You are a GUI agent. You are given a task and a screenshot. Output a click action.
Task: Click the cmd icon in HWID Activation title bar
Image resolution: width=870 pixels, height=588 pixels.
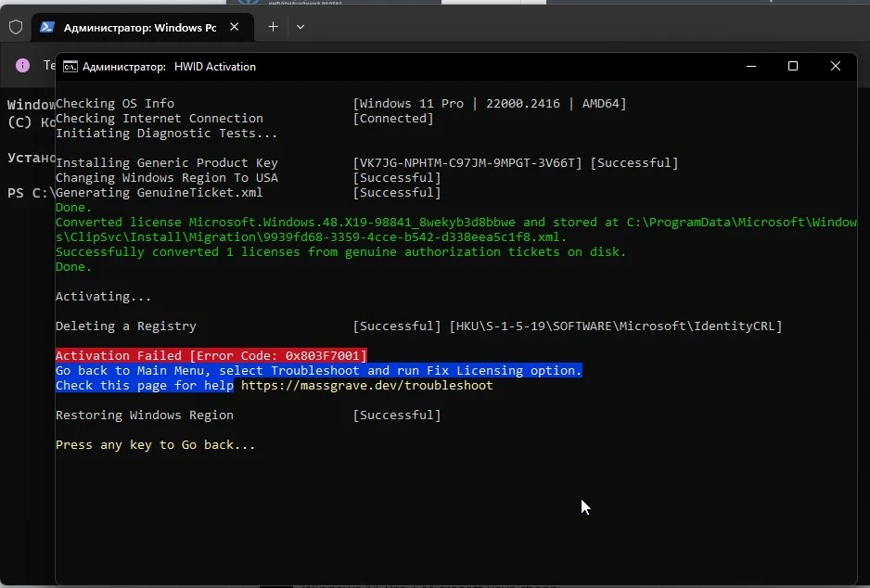click(70, 67)
